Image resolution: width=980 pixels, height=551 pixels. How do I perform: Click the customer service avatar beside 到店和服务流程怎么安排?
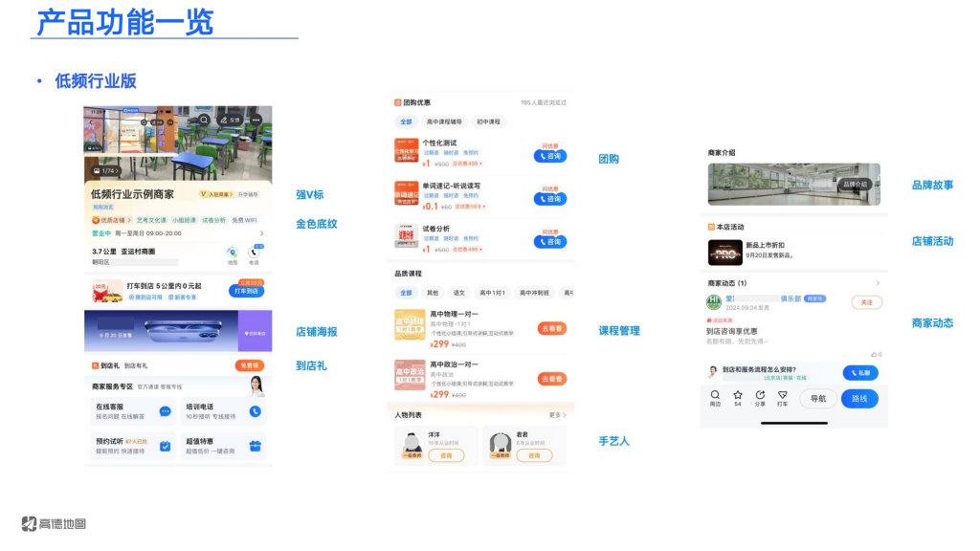coord(712,372)
